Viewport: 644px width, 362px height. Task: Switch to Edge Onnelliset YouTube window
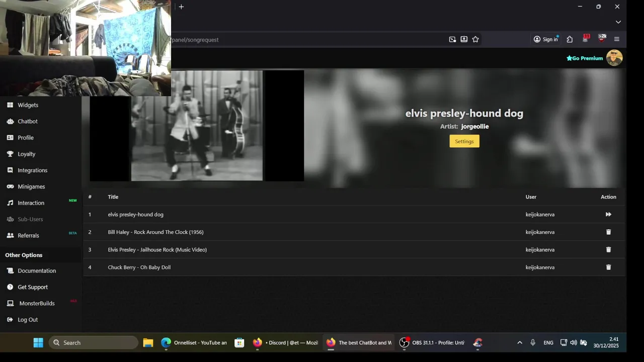click(194, 343)
